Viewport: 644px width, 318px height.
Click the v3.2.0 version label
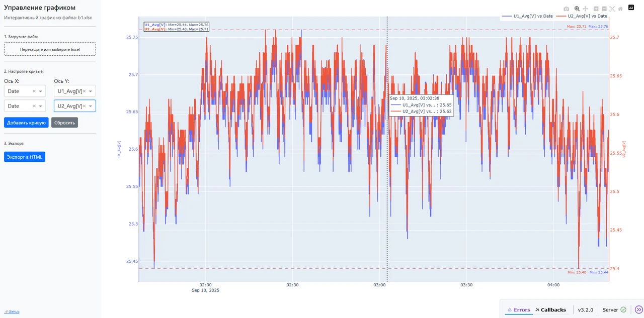(x=585, y=310)
